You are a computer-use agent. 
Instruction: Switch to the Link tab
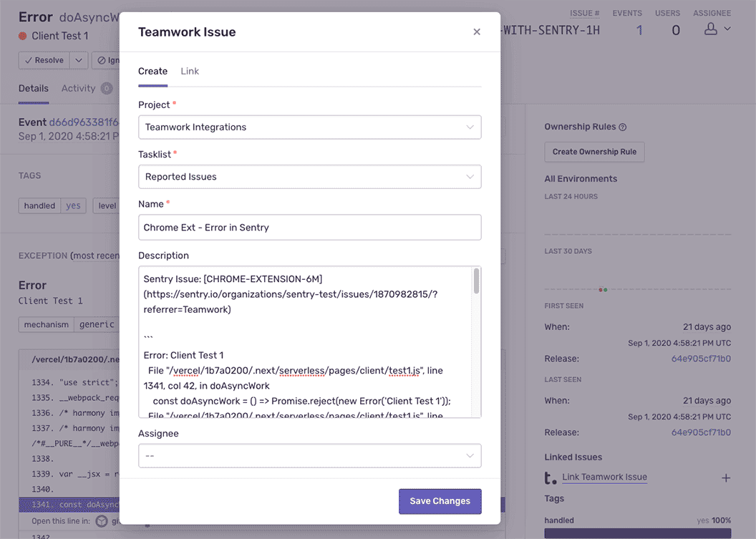tap(190, 72)
